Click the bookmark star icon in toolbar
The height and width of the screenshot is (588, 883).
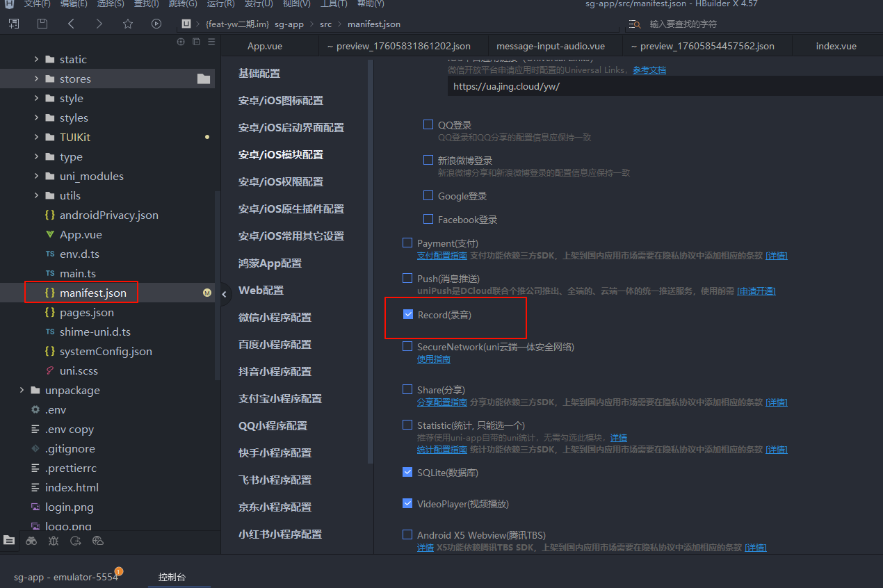[x=128, y=24]
